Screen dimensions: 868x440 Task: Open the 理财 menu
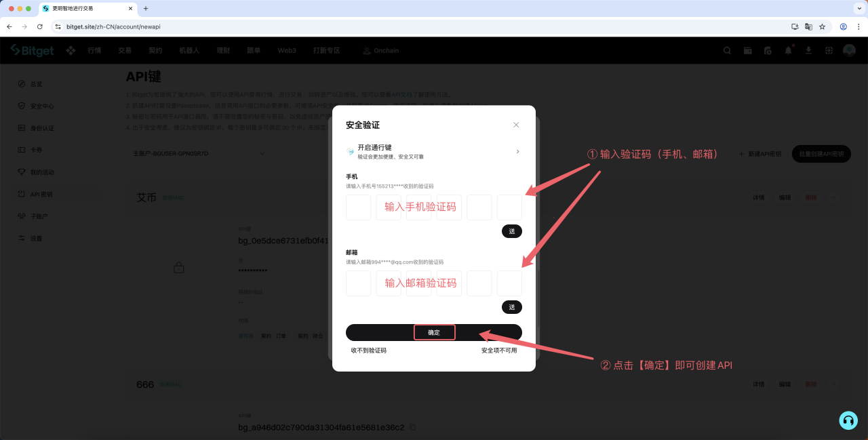pos(223,51)
